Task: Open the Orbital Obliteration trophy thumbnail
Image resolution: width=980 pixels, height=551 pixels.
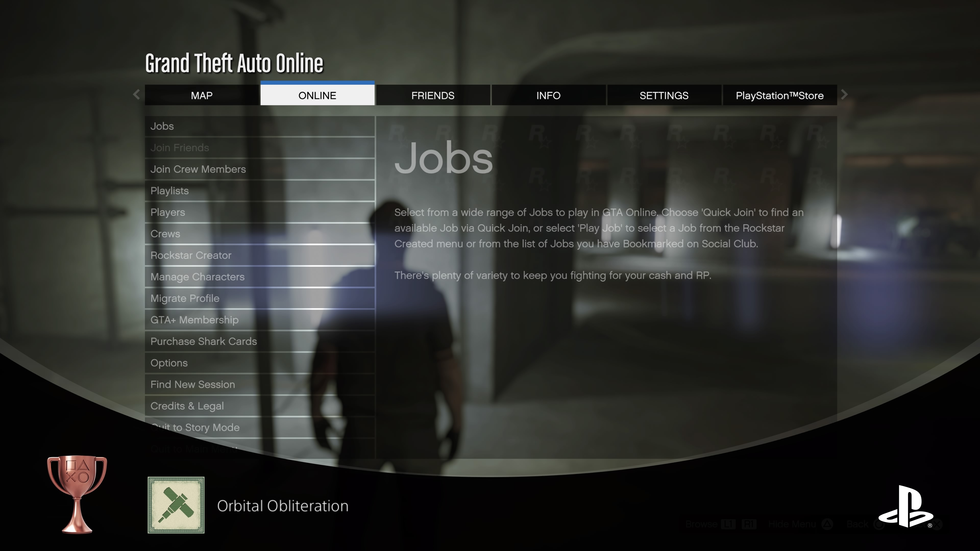Action: point(176,505)
